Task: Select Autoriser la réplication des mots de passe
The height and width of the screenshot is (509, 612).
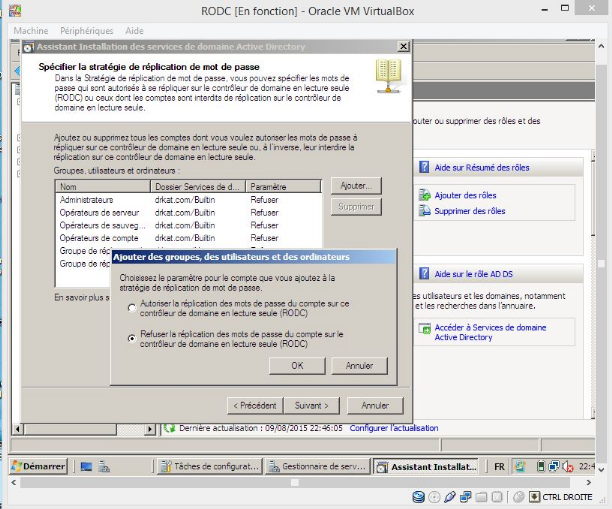Action: click(132, 308)
